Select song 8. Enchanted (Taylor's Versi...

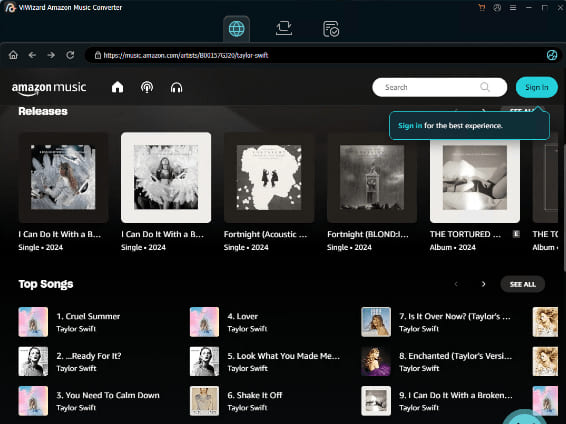(456, 356)
